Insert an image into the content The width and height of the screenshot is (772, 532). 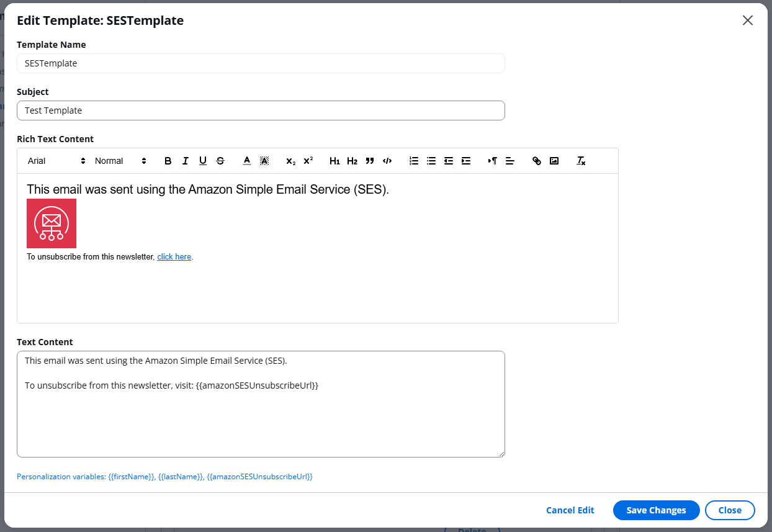554,161
